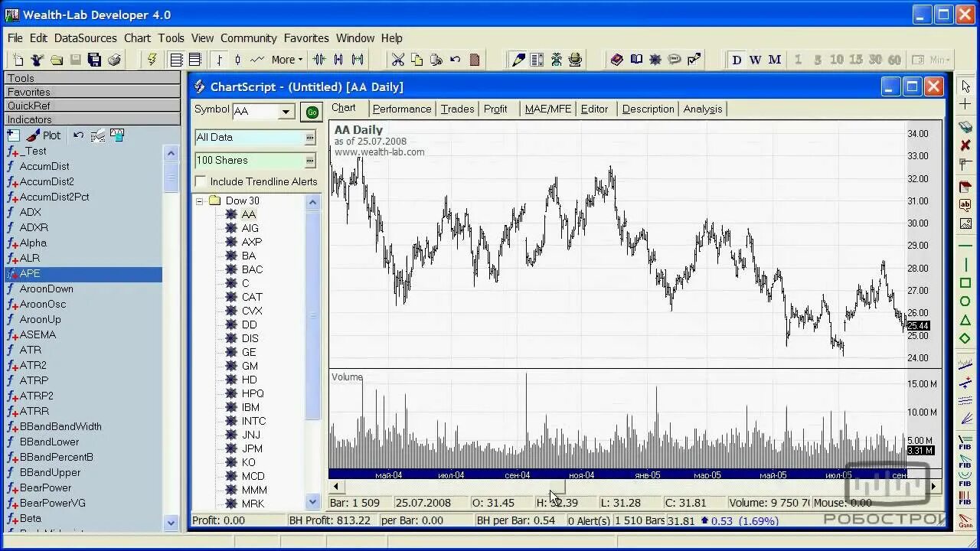Screen dimensions: 980x551
Task: Select the ATR indicator in the list
Action: (x=31, y=350)
